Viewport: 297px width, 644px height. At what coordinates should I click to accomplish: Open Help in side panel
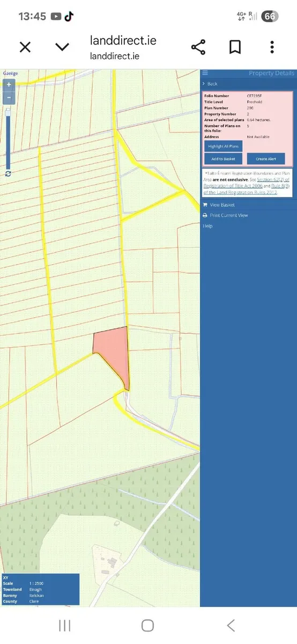click(x=207, y=226)
